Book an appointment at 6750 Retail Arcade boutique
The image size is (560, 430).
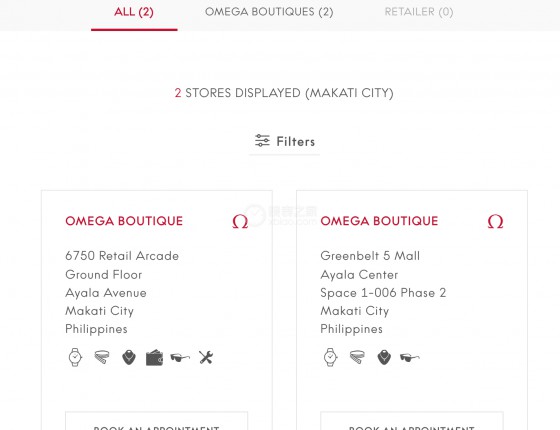coord(156,421)
